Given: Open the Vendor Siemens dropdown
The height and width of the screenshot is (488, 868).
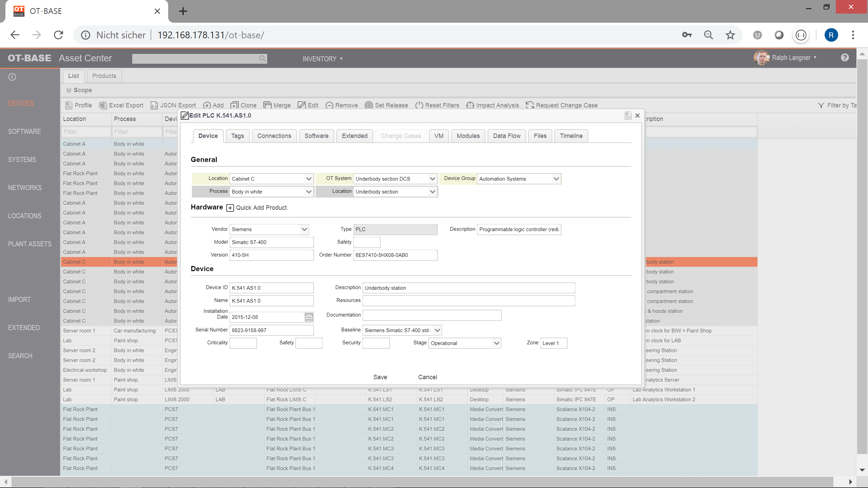Looking at the screenshot, I should click(304, 229).
